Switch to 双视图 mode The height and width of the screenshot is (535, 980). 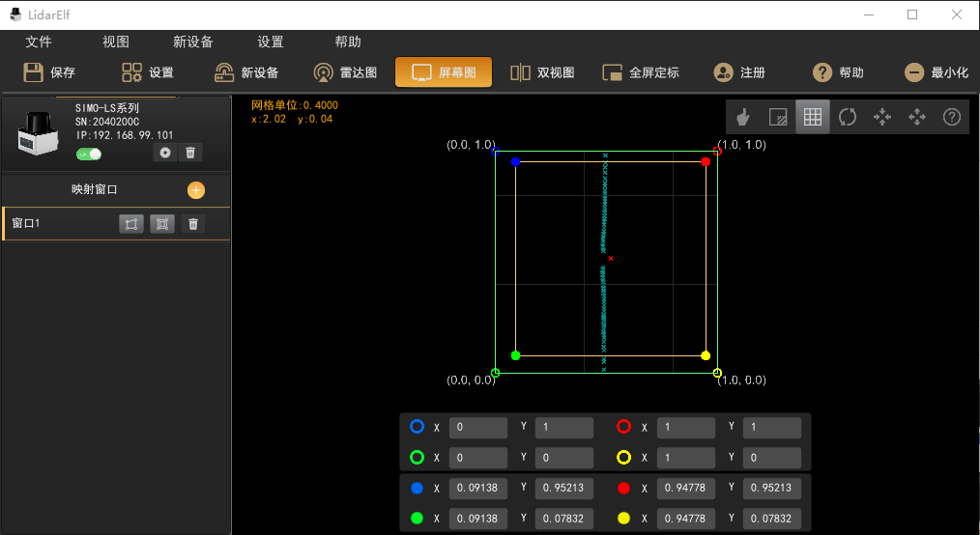click(x=543, y=72)
